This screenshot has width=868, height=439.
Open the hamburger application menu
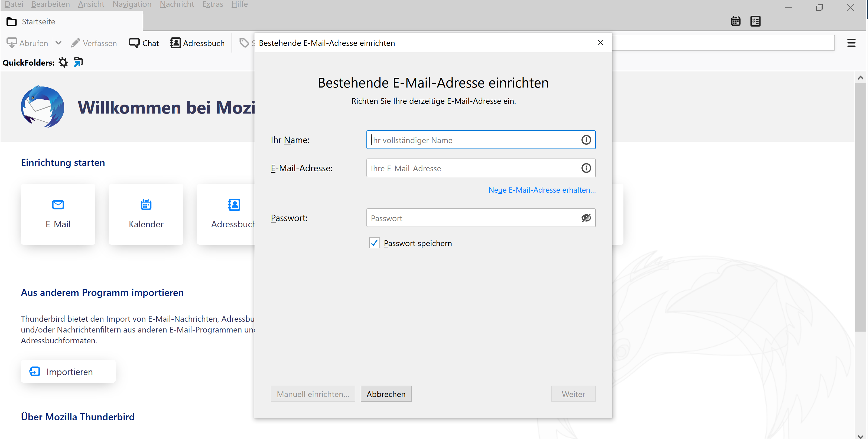point(851,43)
